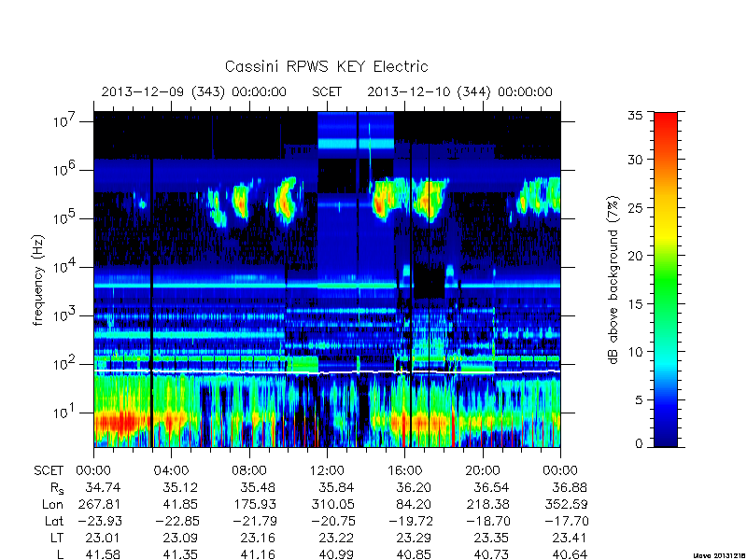Image resolution: width=747 pixels, height=560 pixels.
Task: Click the 20:00 SCET time label
Action: pos(482,470)
